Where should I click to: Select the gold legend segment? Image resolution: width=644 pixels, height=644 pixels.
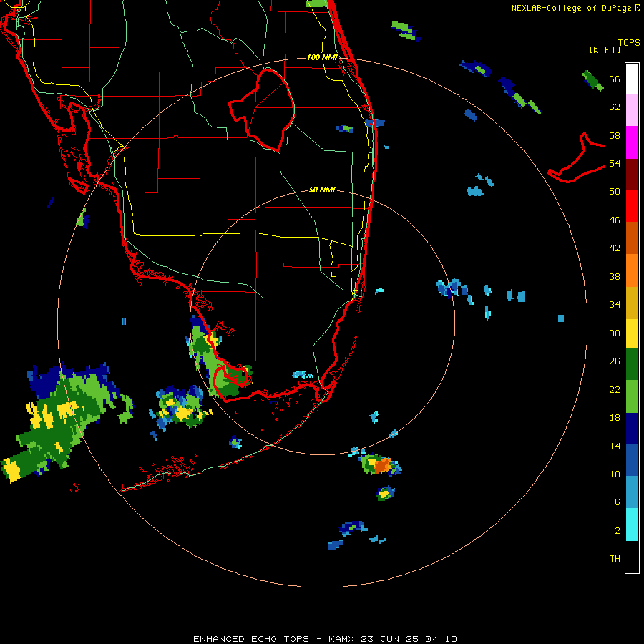[x=632, y=303]
